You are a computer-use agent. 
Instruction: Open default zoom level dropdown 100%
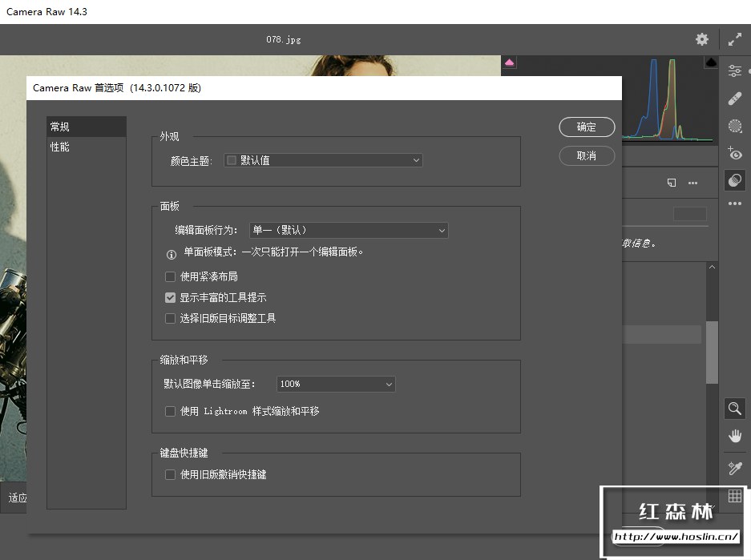coord(336,384)
